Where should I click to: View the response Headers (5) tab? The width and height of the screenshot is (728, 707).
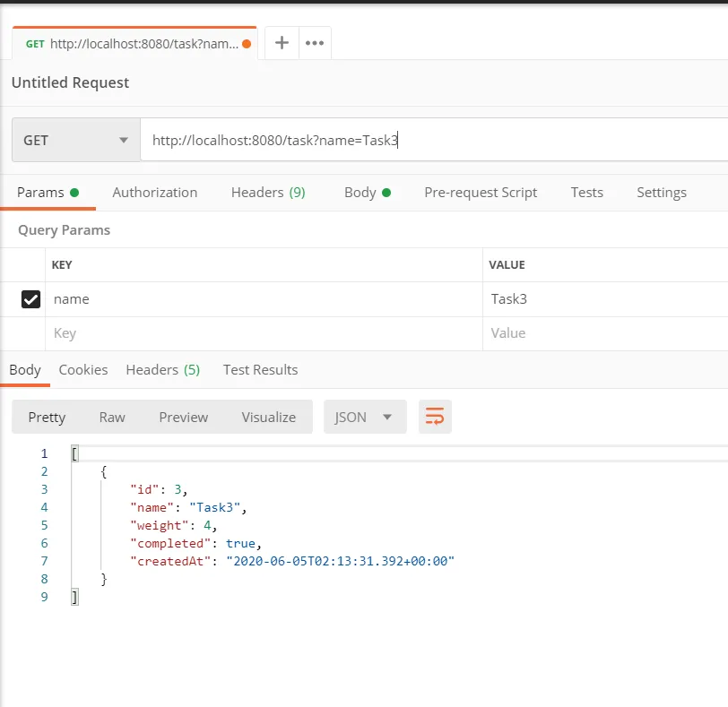click(x=162, y=370)
